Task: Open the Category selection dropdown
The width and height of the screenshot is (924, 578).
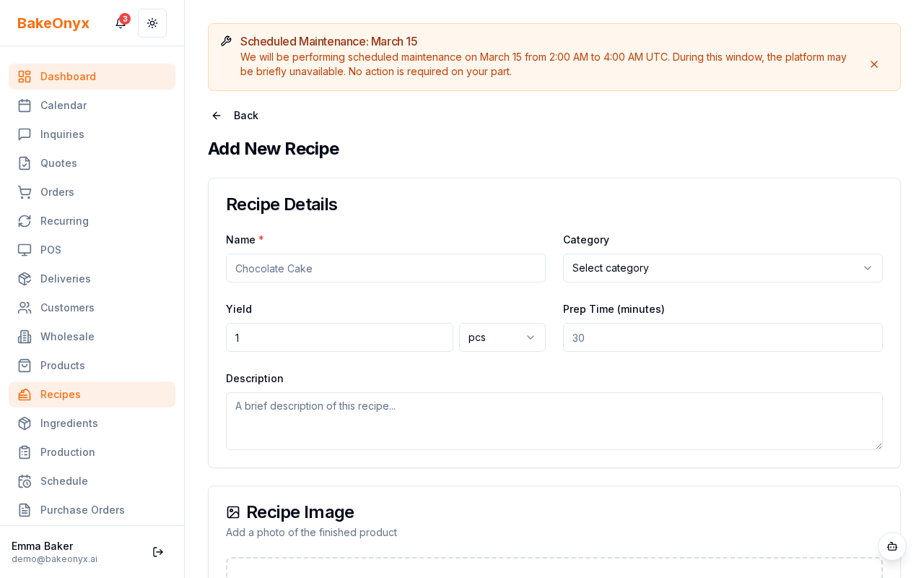Action: point(723,268)
